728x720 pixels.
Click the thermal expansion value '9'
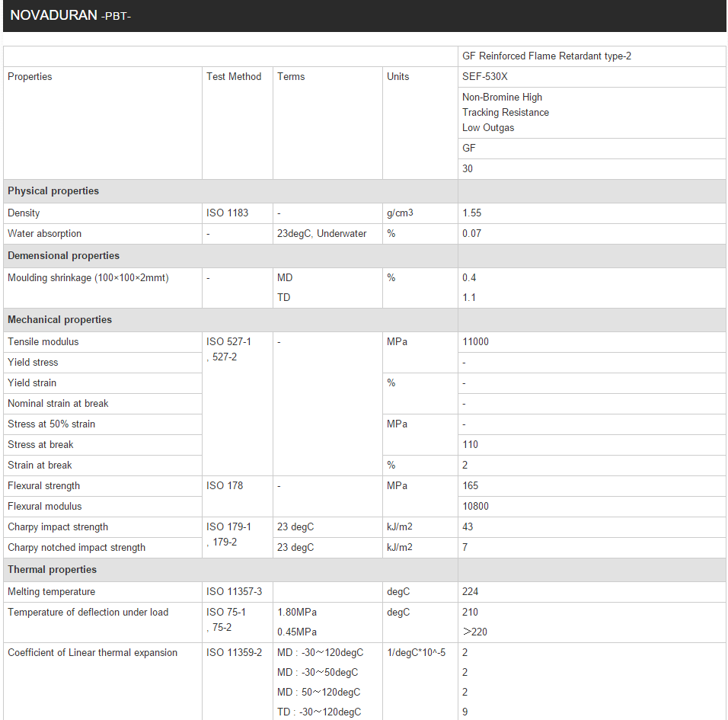[x=465, y=712]
